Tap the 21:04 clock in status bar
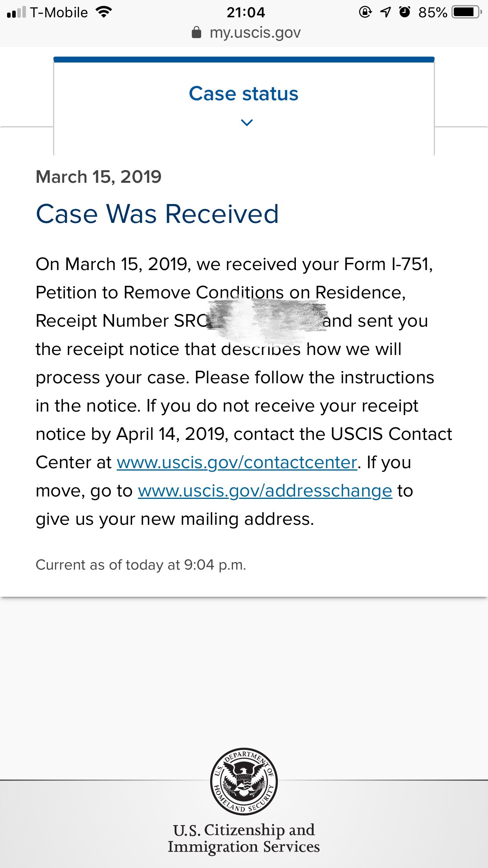 (246, 12)
